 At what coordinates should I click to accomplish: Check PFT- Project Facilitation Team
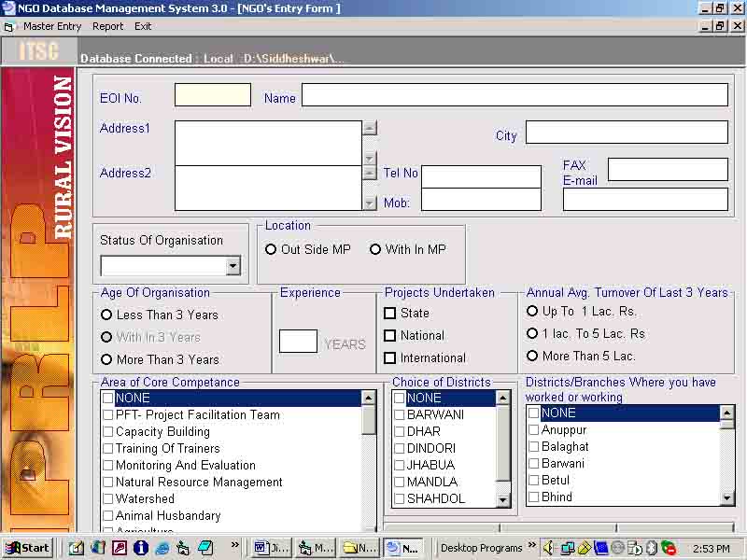point(108,414)
